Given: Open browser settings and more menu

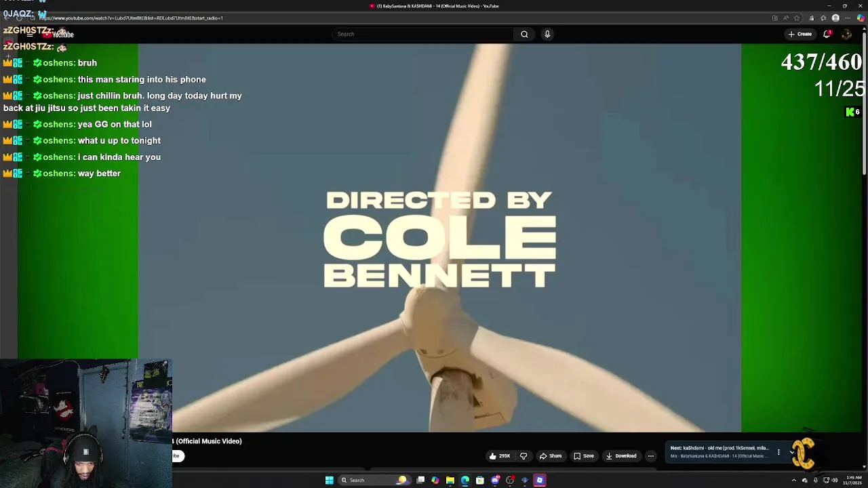Looking at the screenshot, I should point(848,18).
